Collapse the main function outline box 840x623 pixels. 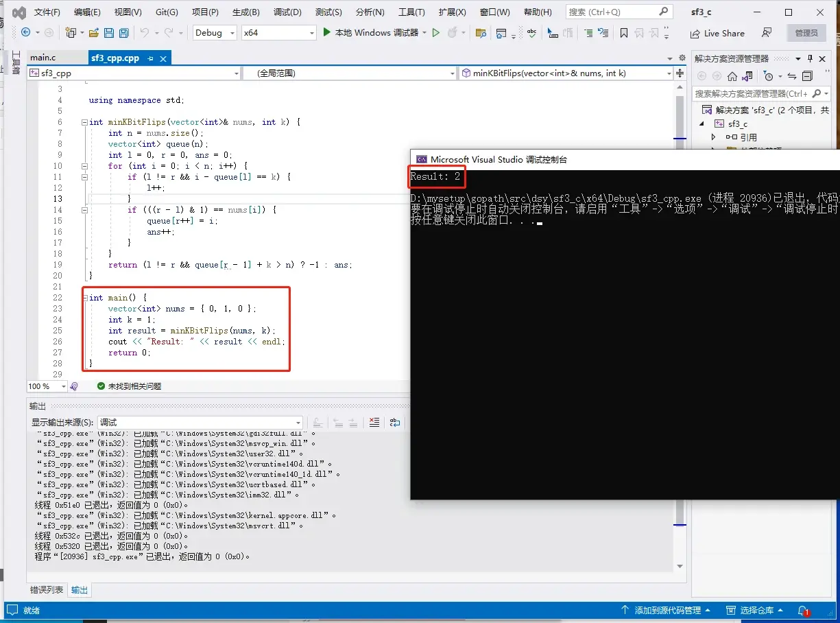[x=84, y=298]
